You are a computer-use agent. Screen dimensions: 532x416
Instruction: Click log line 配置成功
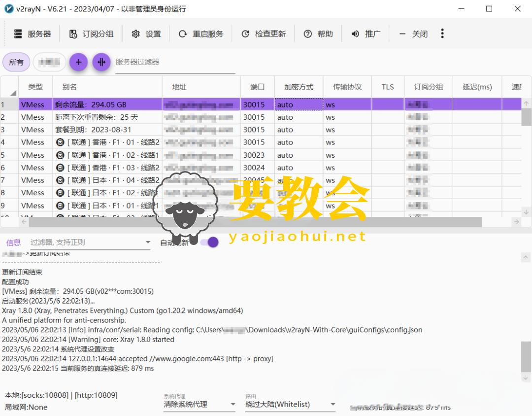[x=15, y=282]
